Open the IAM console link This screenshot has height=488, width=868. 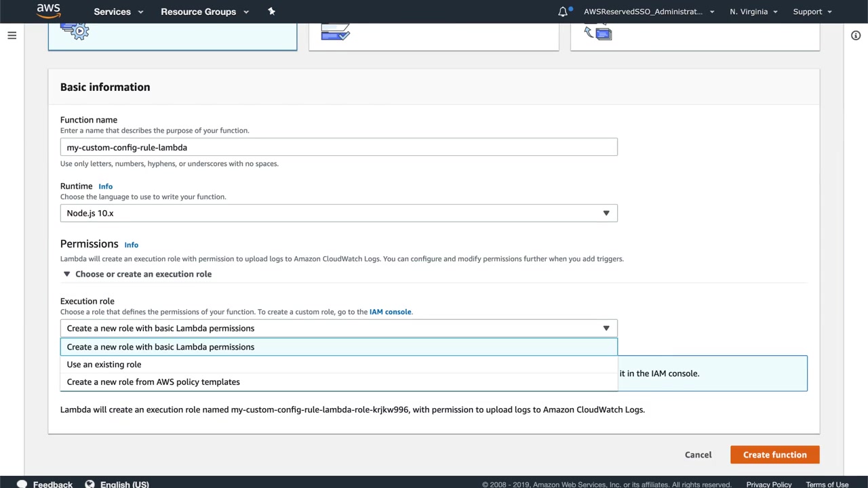click(390, 312)
